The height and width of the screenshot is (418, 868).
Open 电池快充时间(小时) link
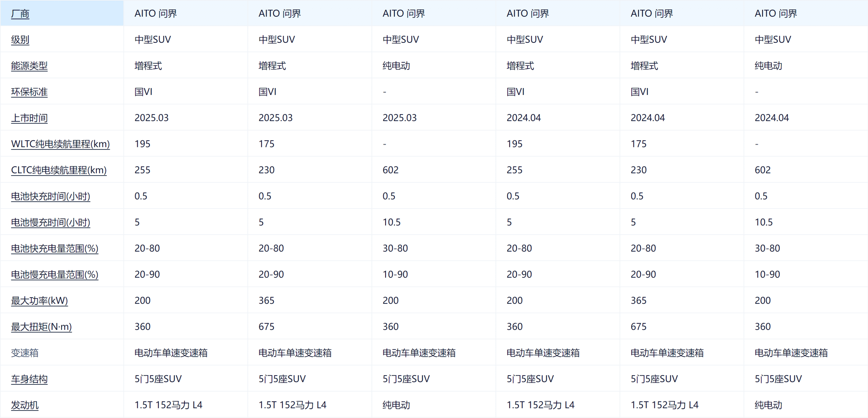pyautogui.click(x=51, y=196)
